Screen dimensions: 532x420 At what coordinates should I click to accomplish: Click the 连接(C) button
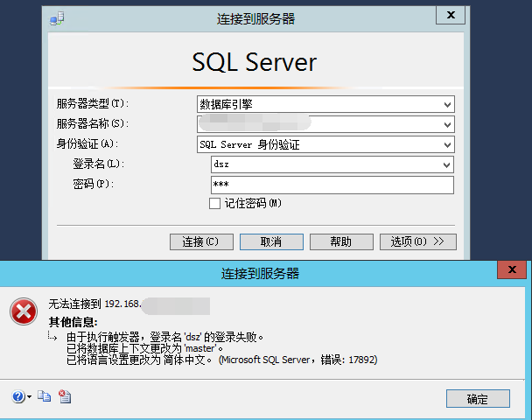point(201,241)
